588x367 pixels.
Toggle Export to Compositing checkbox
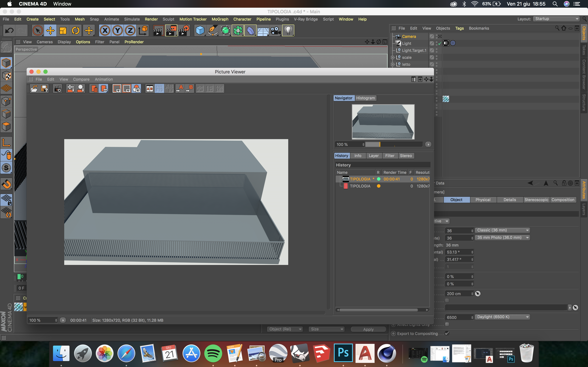click(x=447, y=333)
